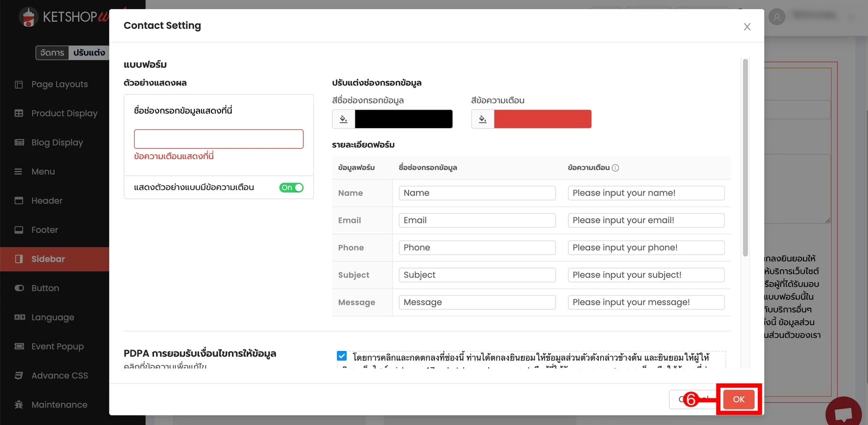Click 'Please input your message!' warning input
The height and width of the screenshot is (425, 868).
pyautogui.click(x=646, y=303)
